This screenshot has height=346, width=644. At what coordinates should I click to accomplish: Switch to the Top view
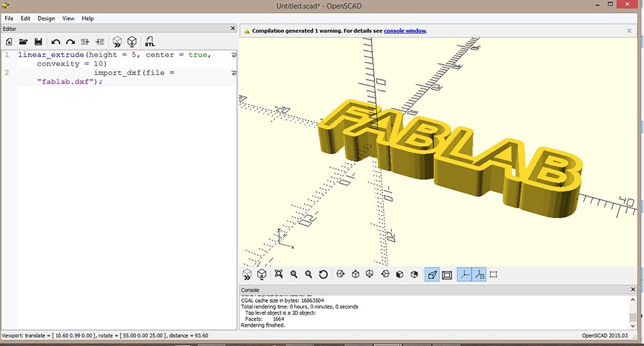tap(355, 274)
